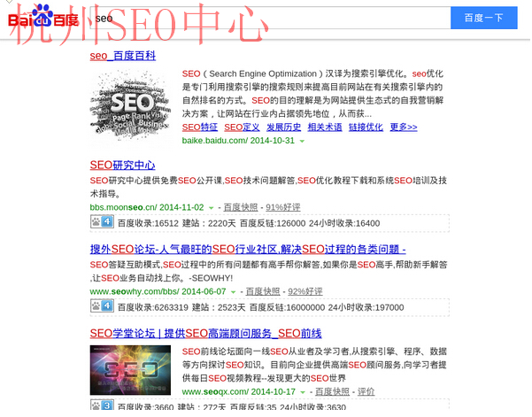Open 百度快照 for bbs.moonseo.cn result
The height and width of the screenshot is (417, 532).
pos(241,207)
